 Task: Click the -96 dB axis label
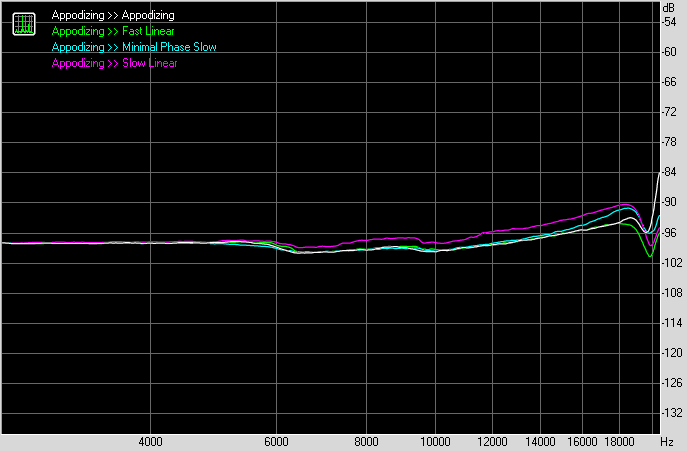670,233
